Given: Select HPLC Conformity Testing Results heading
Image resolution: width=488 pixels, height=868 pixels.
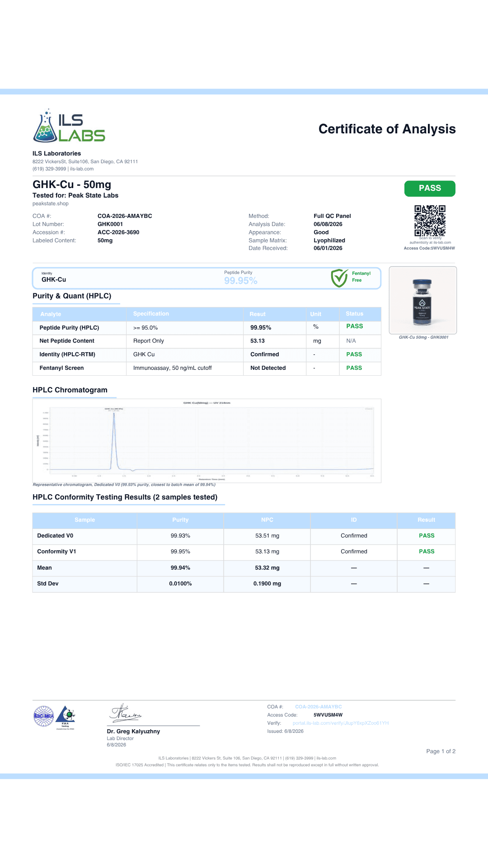Looking at the screenshot, I should 125,497.
